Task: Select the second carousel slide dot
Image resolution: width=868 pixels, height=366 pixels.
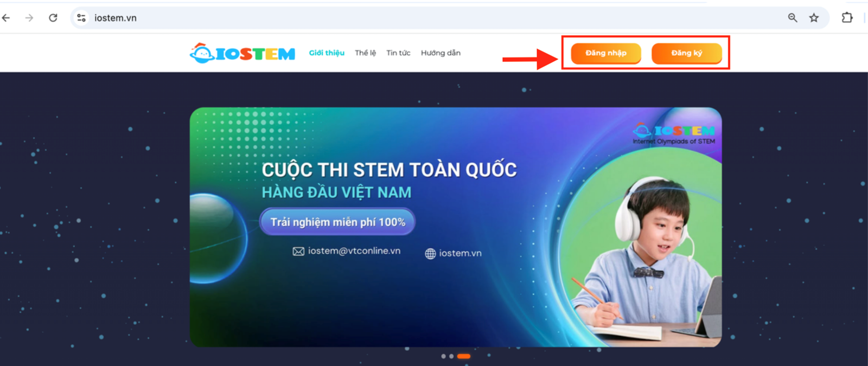Action: coord(451,356)
